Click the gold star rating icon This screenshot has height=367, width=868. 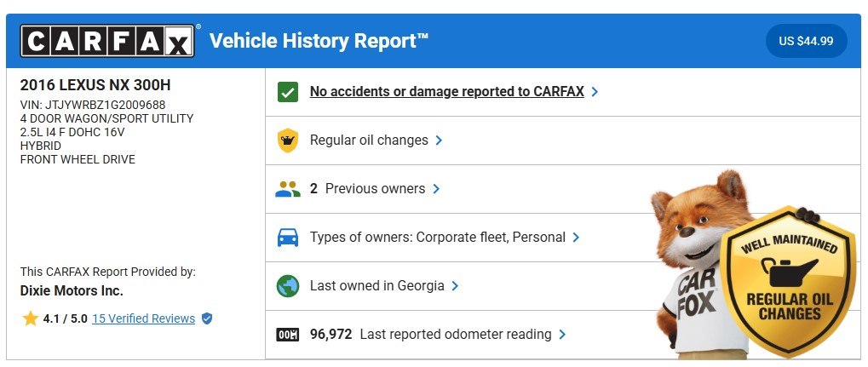tap(31, 318)
